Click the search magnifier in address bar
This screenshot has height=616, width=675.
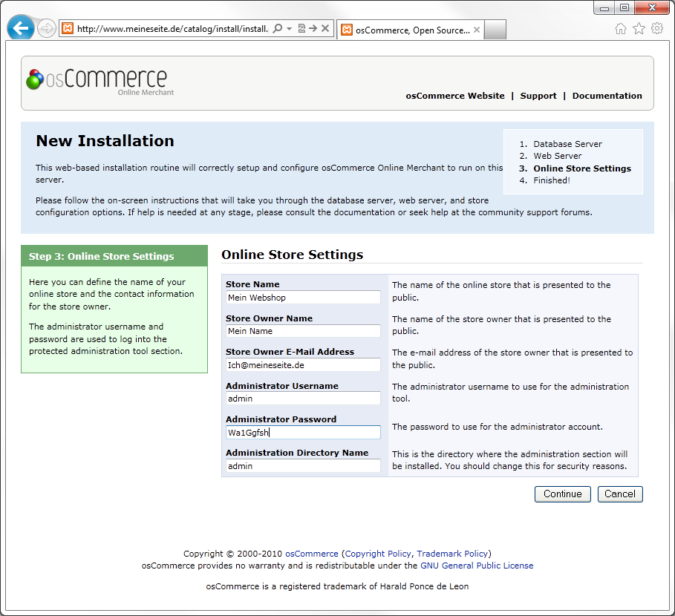(277, 29)
